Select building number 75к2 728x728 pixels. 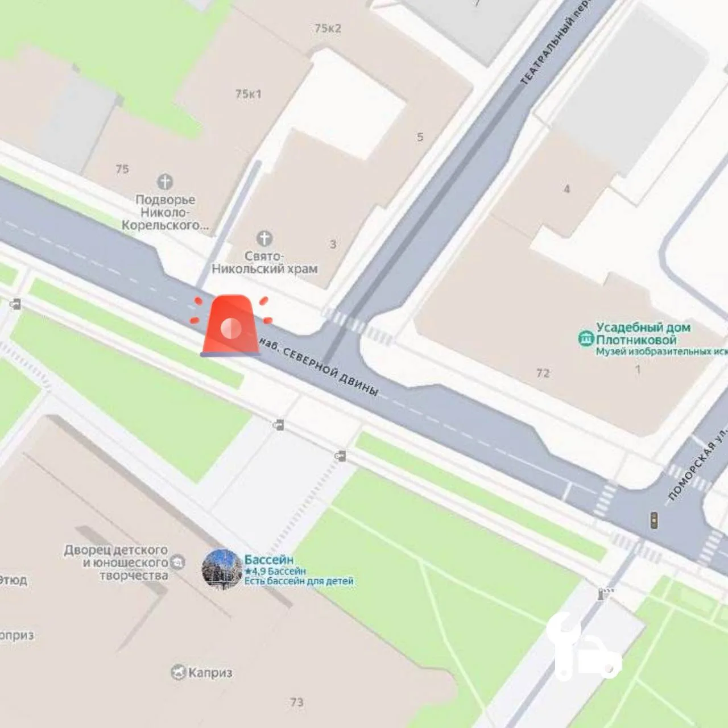tap(328, 28)
